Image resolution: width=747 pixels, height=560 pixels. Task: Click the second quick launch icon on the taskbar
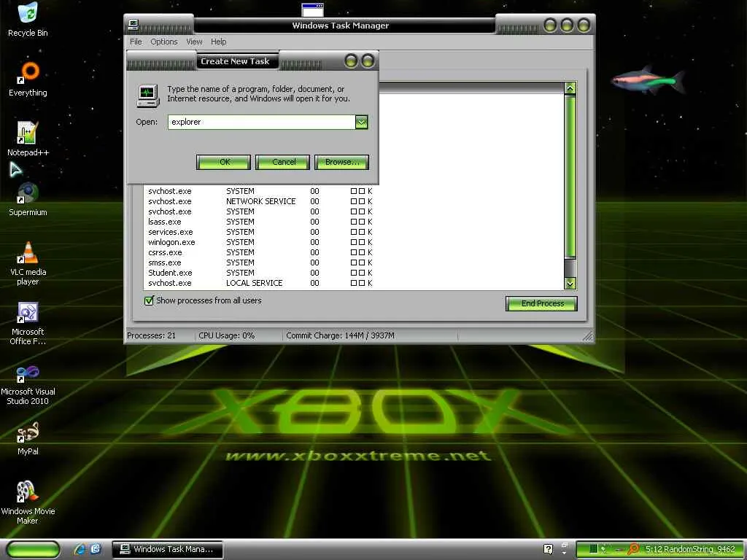click(x=96, y=549)
